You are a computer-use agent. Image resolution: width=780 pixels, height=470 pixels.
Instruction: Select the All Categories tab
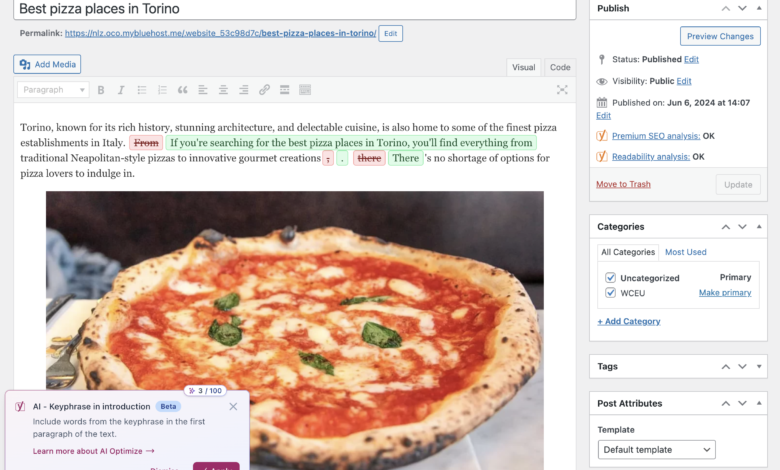pyautogui.click(x=628, y=252)
